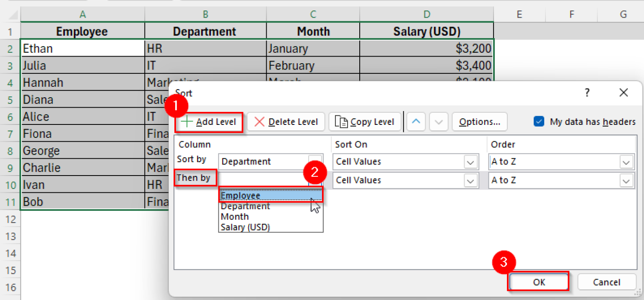Uncheck My data has headers
The height and width of the screenshot is (300, 644).
[x=538, y=122]
